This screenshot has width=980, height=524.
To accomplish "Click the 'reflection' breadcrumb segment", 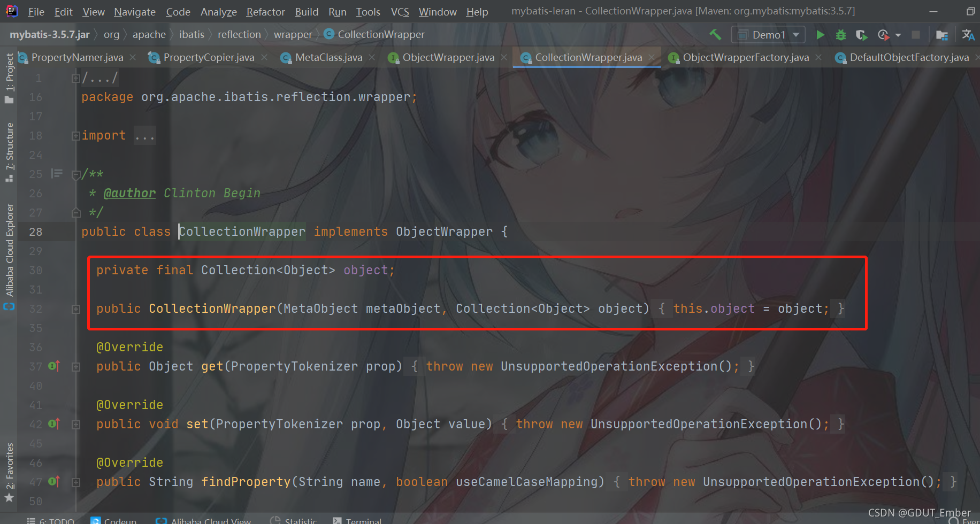I will point(239,35).
